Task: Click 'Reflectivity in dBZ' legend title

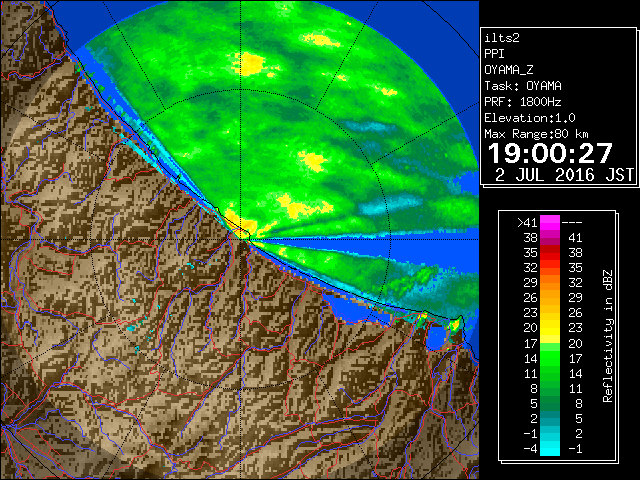Action: pyautogui.click(x=608, y=336)
